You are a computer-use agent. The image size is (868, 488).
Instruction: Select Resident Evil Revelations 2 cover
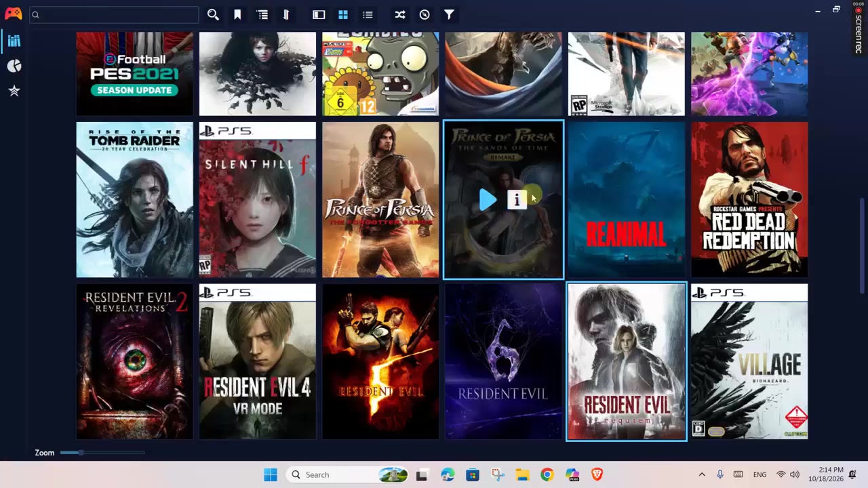(134, 362)
